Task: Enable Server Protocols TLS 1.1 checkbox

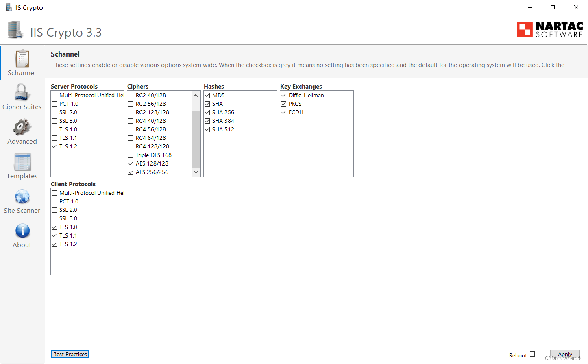Action: (54, 138)
